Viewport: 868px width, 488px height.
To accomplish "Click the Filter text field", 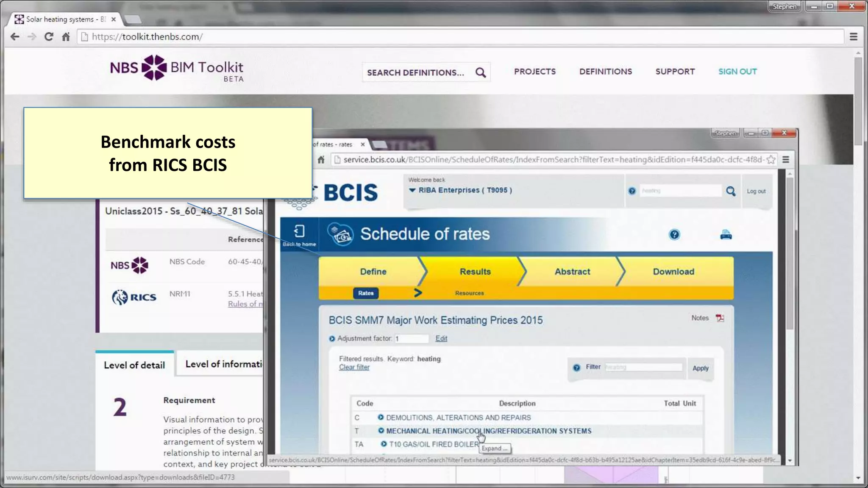I will pyautogui.click(x=643, y=367).
